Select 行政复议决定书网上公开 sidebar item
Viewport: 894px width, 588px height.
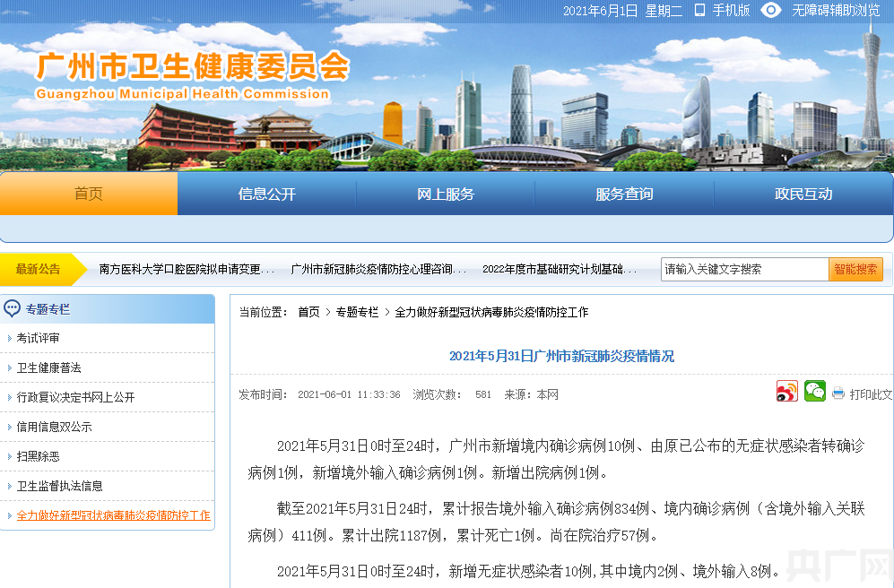(x=76, y=397)
